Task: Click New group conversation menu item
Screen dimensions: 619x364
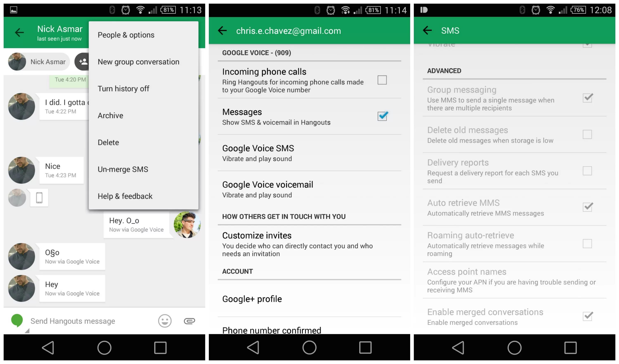Action: pos(138,61)
